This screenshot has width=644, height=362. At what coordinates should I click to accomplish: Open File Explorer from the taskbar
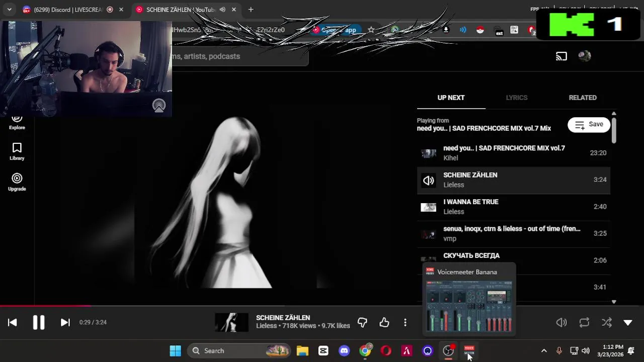pos(302,351)
